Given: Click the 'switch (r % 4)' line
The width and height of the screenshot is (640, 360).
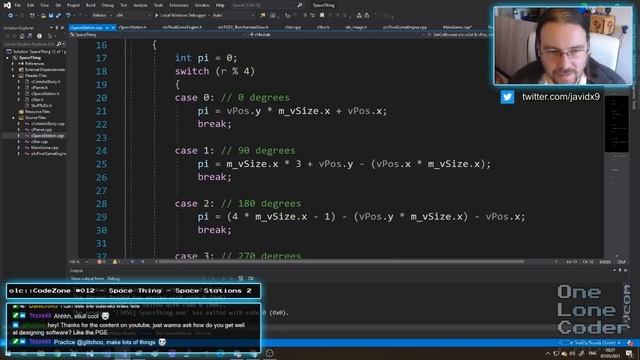Looking at the screenshot, I should [215, 71].
